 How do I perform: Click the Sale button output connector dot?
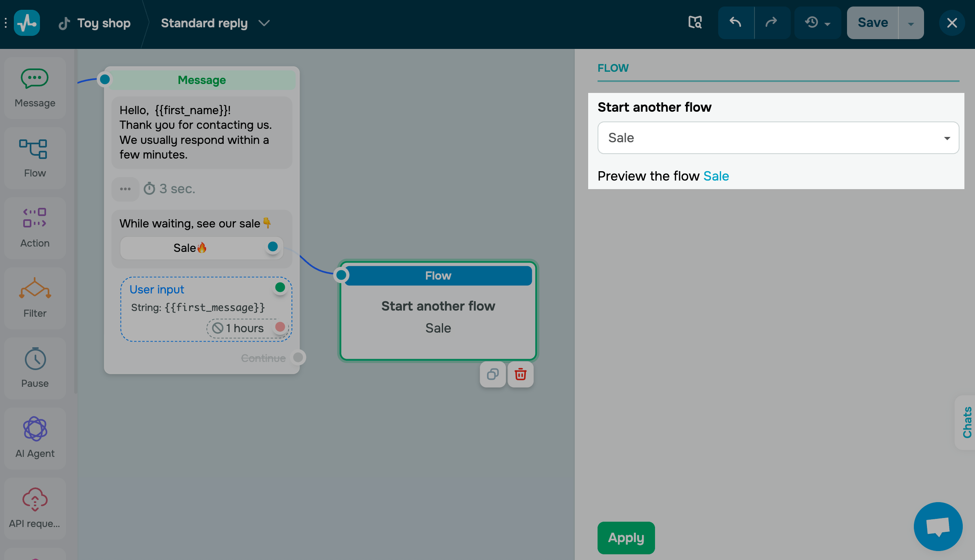click(x=273, y=247)
